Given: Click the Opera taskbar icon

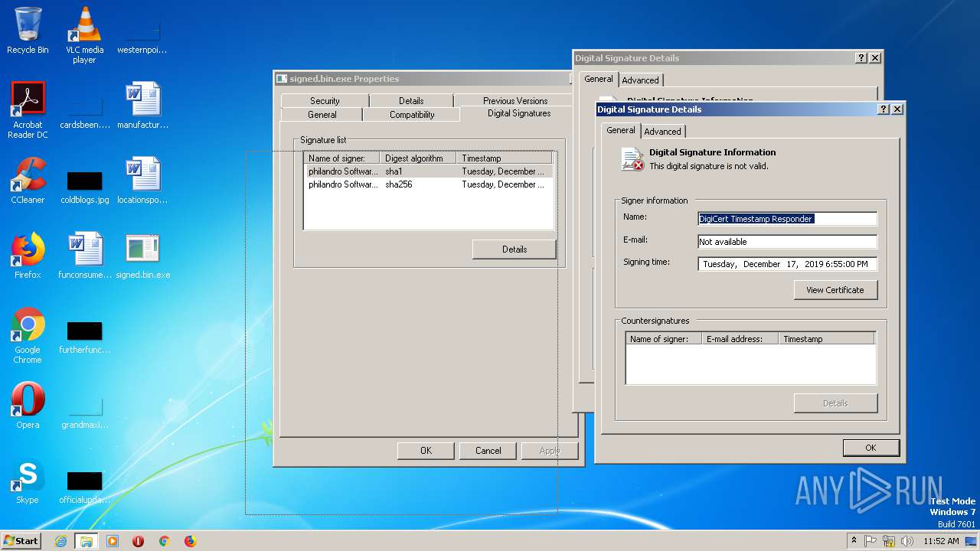Looking at the screenshot, I should tap(139, 541).
